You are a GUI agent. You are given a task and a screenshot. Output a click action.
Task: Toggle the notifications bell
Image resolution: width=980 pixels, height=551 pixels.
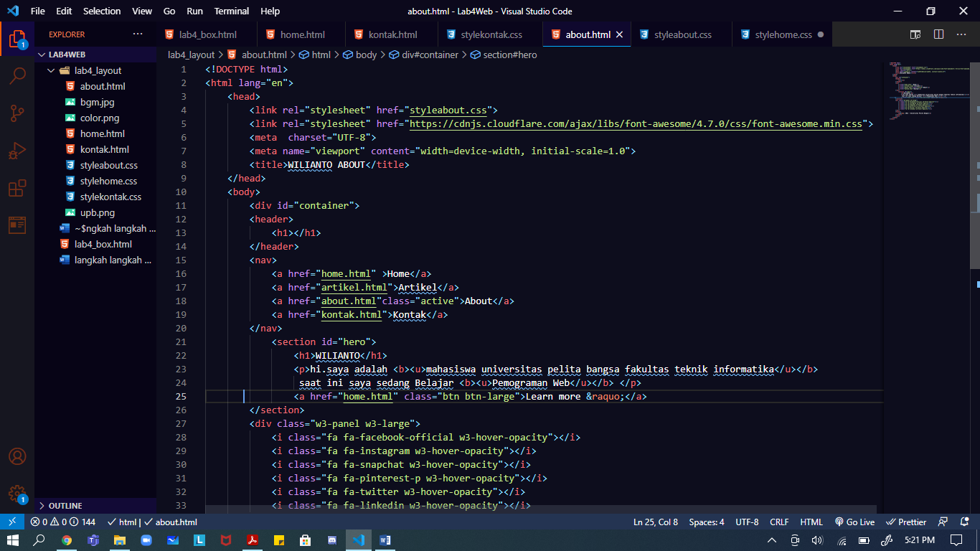coord(965,522)
